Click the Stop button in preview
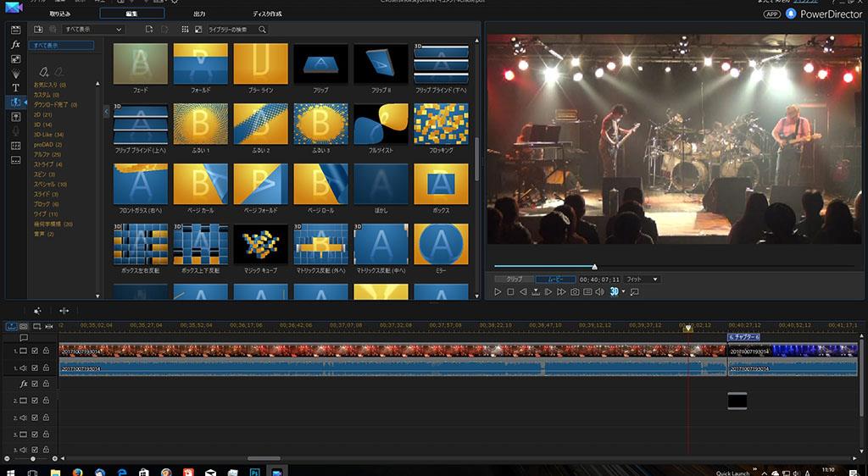 tap(511, 292)
